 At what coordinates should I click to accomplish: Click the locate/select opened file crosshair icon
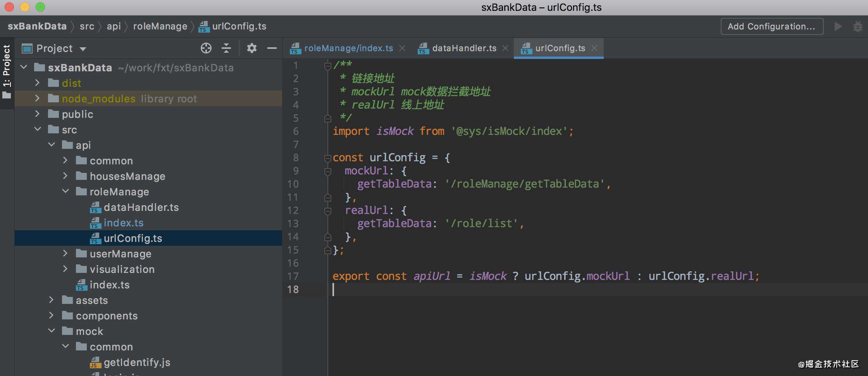(x=206, y=48)
